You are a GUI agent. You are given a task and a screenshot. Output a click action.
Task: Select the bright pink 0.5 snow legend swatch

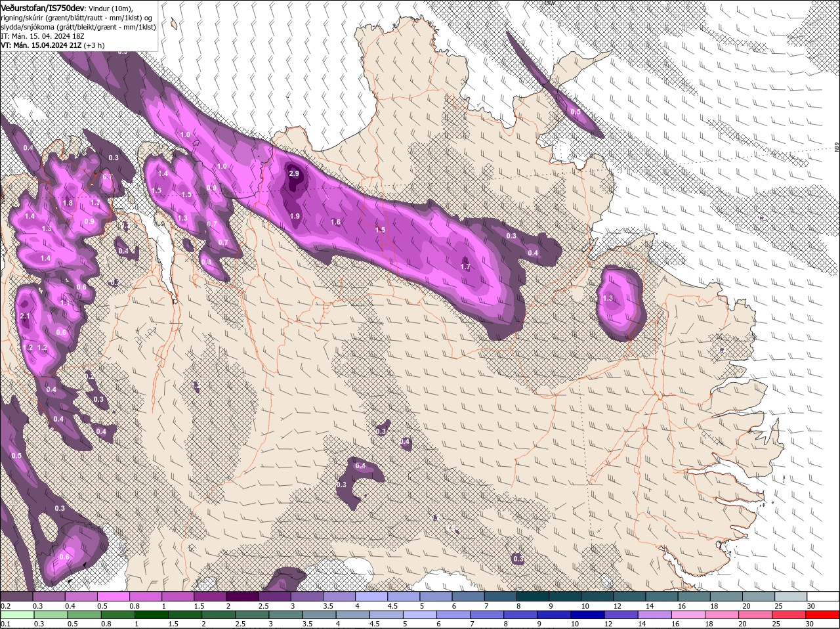(x=113, y=596)
